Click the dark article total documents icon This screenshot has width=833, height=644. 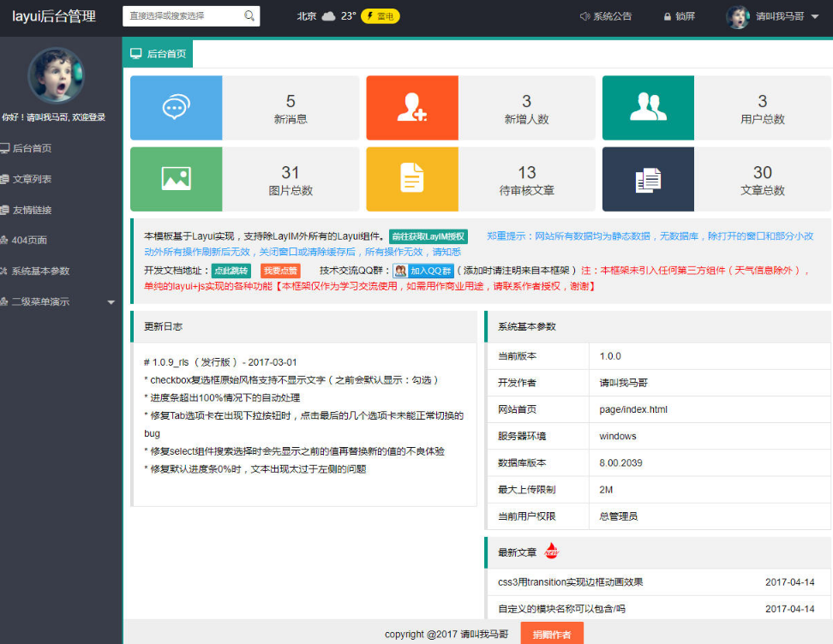[648, 179]
